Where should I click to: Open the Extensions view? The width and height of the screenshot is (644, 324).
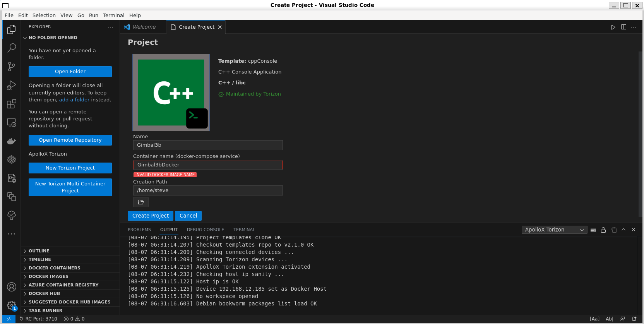pos(12,104)
